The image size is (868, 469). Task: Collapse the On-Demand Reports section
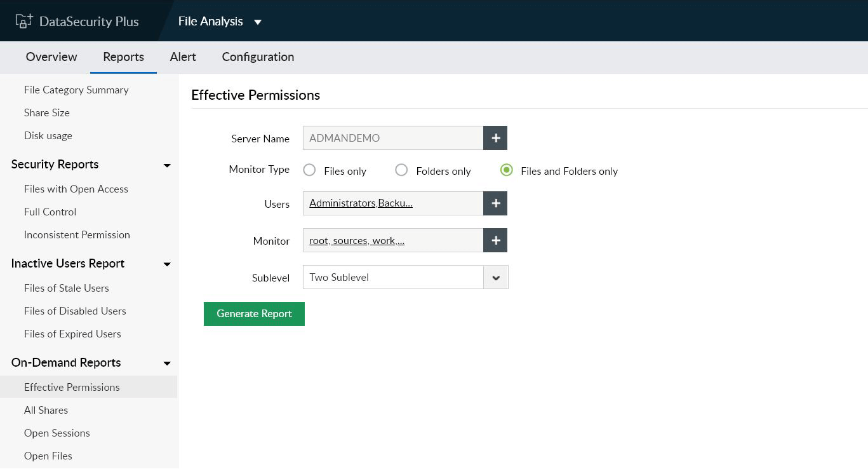(x=167, y=364)
